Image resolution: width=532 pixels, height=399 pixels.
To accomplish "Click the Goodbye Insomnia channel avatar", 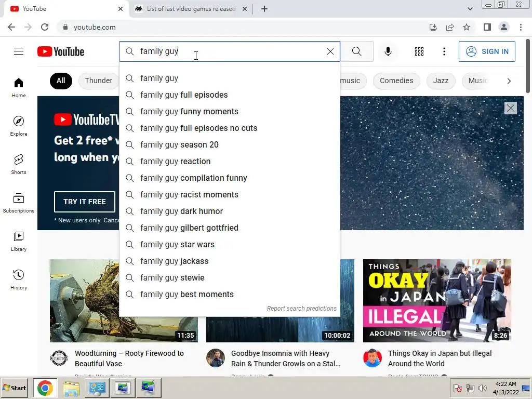I will [x=216, y=358].
